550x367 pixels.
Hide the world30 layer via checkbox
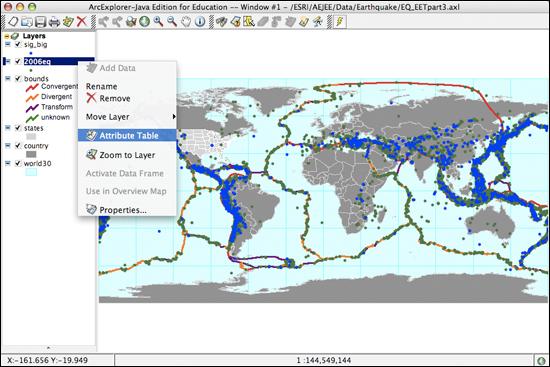click(x=18, y=164)
